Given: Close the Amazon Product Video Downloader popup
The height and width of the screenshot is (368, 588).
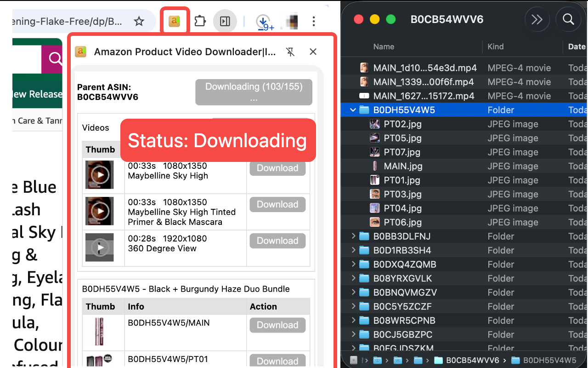Looking at the screenshot, I should [313, 52].
